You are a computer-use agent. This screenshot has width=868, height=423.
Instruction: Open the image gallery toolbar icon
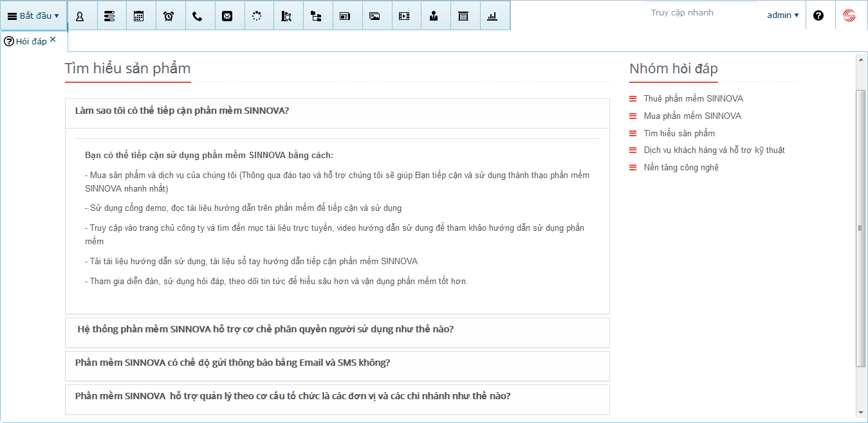point(374,16)
